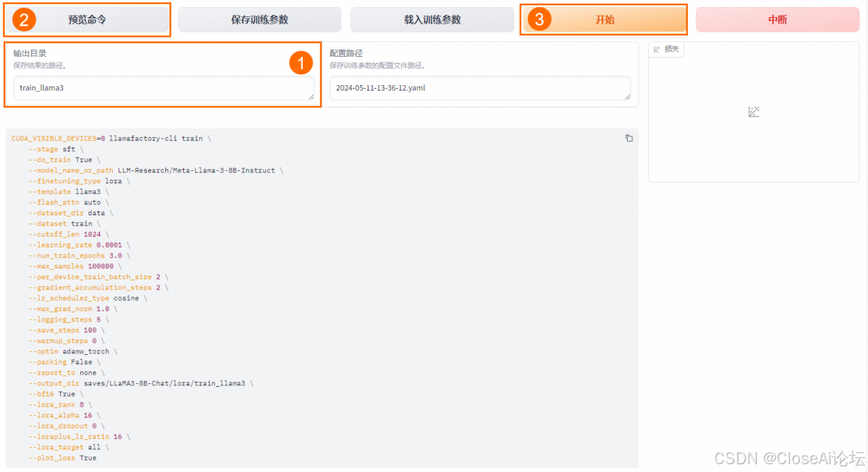Image resolution: width=868 pixels, height=472 pixels.
Task: Click the "--stage sft" line
Action: (x=55, y=149)
